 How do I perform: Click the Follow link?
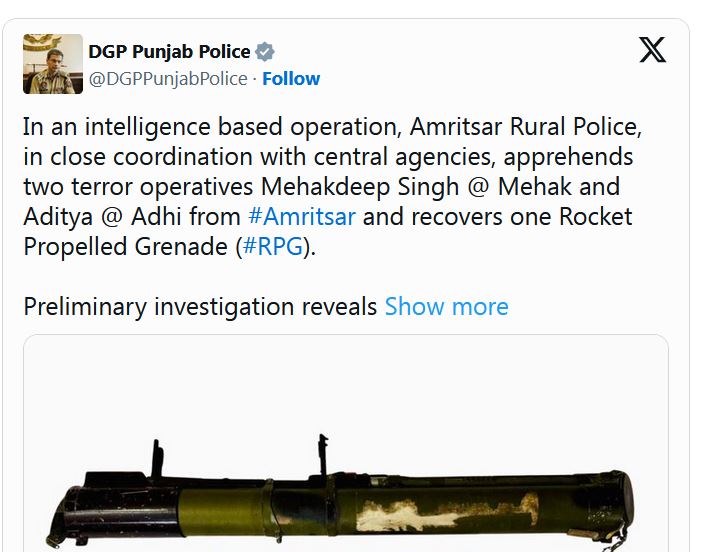[291, 79]
